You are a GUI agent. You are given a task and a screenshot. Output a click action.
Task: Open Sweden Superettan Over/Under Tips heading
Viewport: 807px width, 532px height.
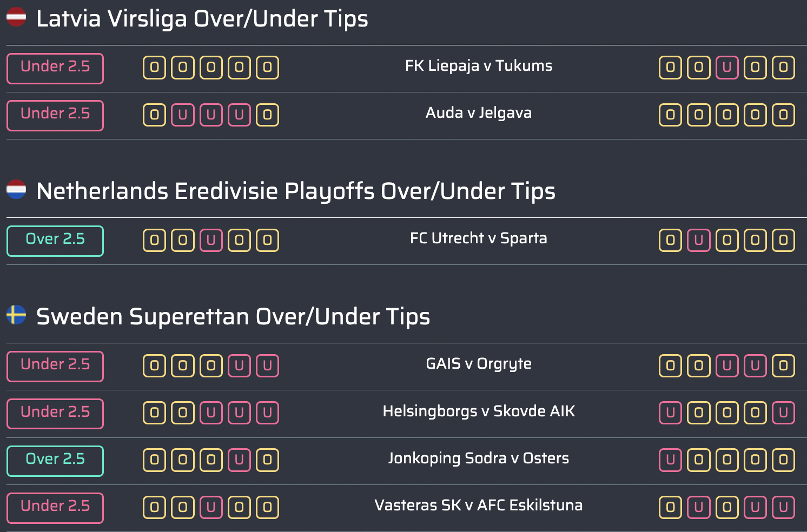coord(233,316)
